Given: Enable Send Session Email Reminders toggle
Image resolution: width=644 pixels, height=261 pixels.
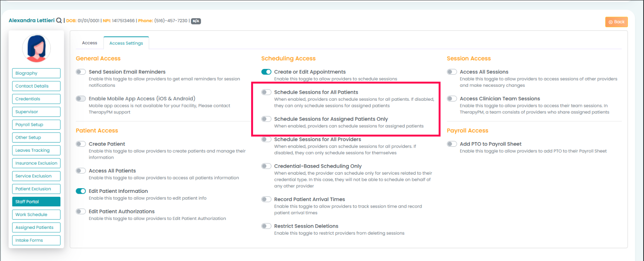Looking at the screenshot, I should click(x=81, y=72).
